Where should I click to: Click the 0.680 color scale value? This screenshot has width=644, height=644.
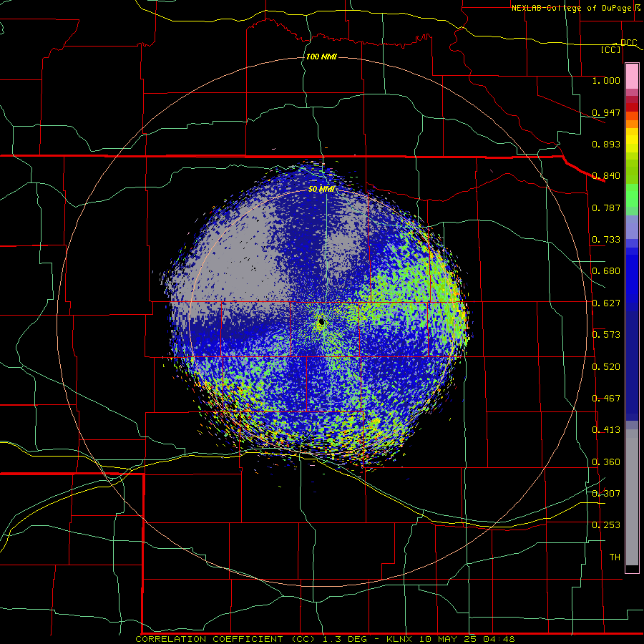pyautogui.click(x=606, y=271)
